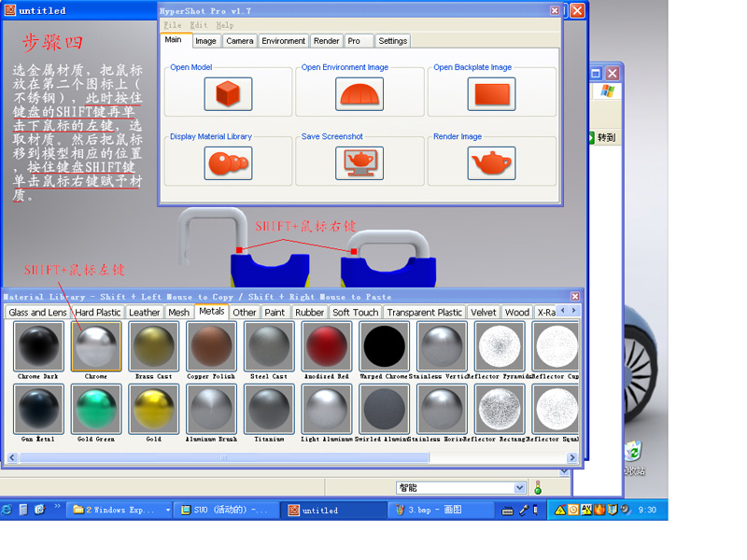747x560 pixels.
Task: Select the Gold material sphere
Action: (154, 410)
